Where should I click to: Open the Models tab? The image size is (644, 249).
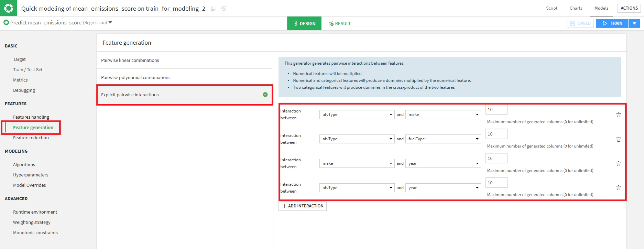point(601,8)
